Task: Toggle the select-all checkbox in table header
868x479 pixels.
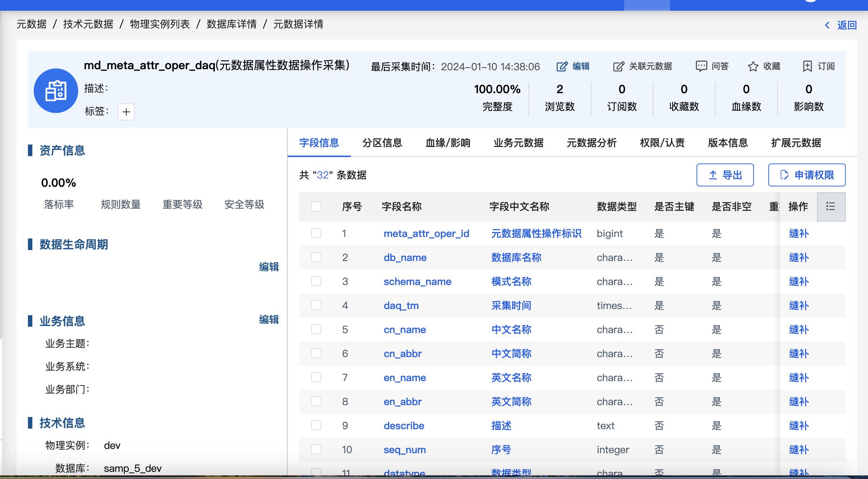Action: click(316, 207)
